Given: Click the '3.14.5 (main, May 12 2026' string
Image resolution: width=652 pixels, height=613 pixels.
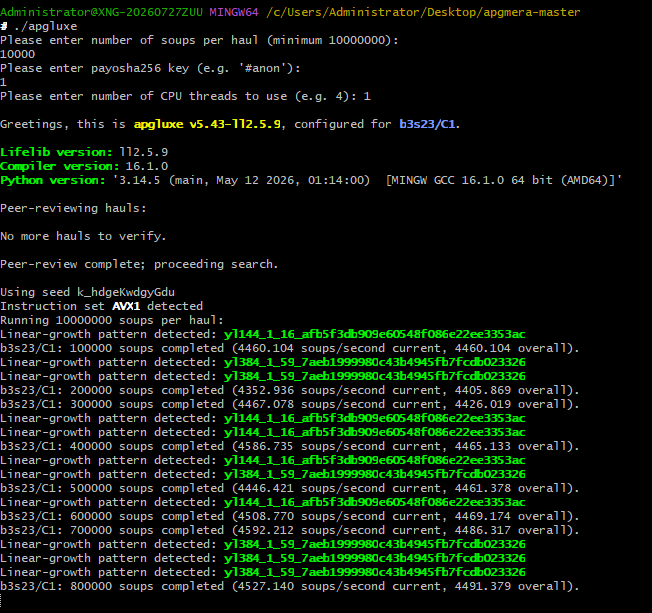Looking at the screenshot, I should coord(206,180).
